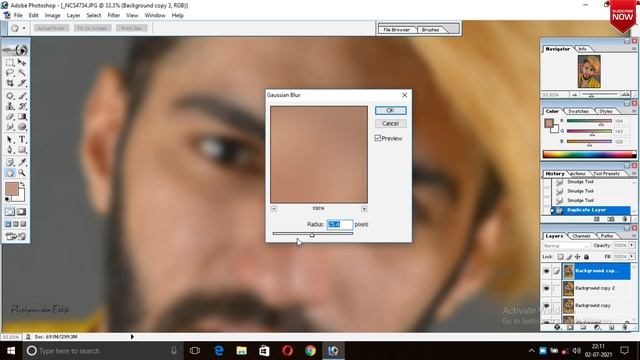The width and height of the screenshot is (640, 360).
Task: Click the Radius input field
Action: [340, 224]
